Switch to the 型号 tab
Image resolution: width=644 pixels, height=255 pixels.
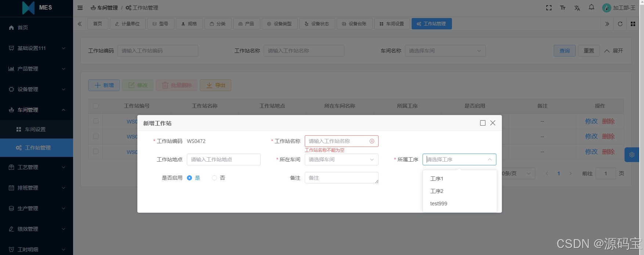(x=160, y=24)
